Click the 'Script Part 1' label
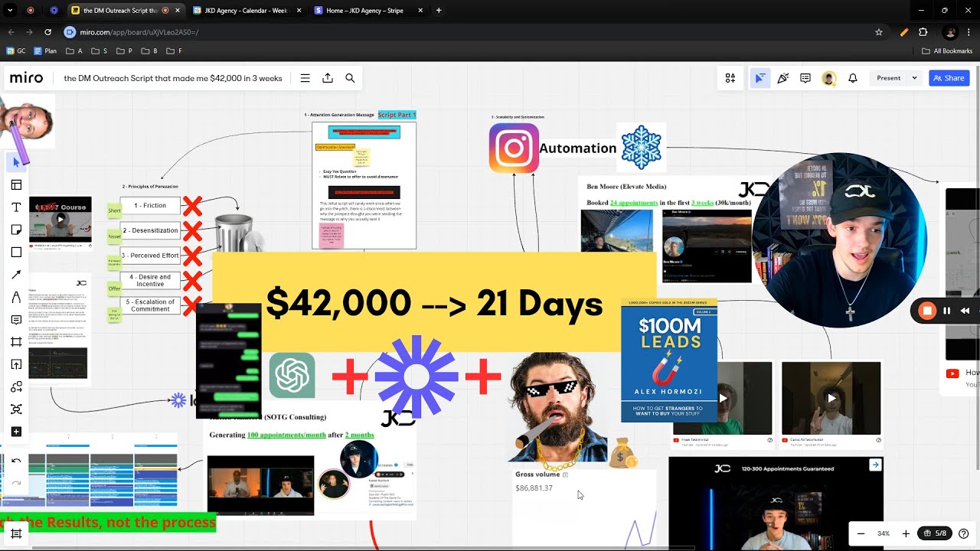This screenshot has width=980, height=551. click(397, 115)
